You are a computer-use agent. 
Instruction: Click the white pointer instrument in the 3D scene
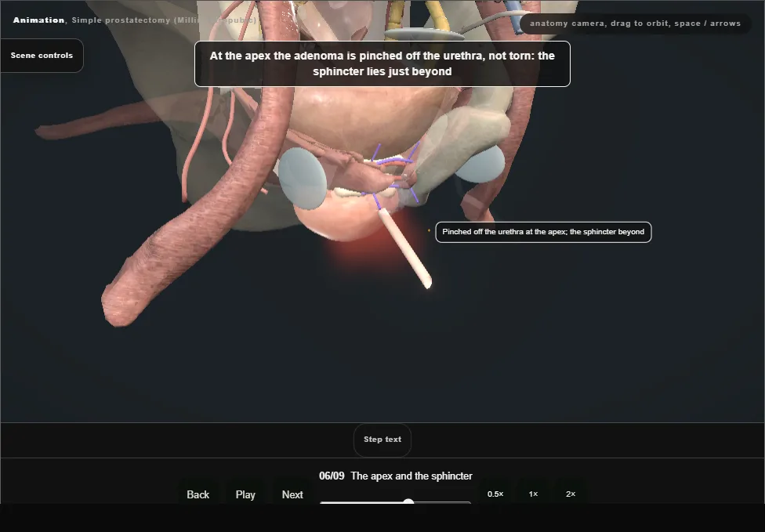point(406,248)
